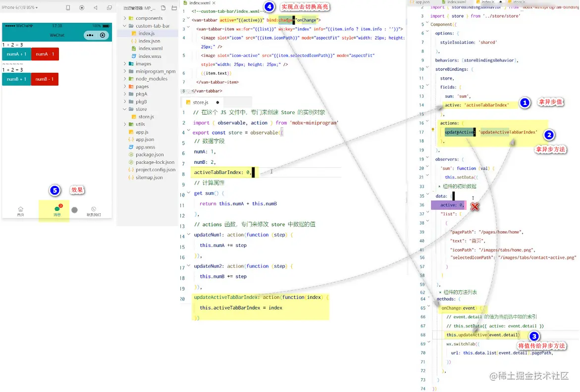Open the contact-us tab with phone icon
Viewport: 580px width, 392px height.
94,211
